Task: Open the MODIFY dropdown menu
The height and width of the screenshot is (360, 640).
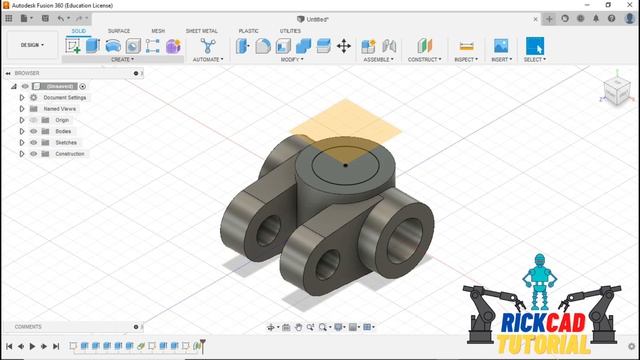Action: click(292, 60)
